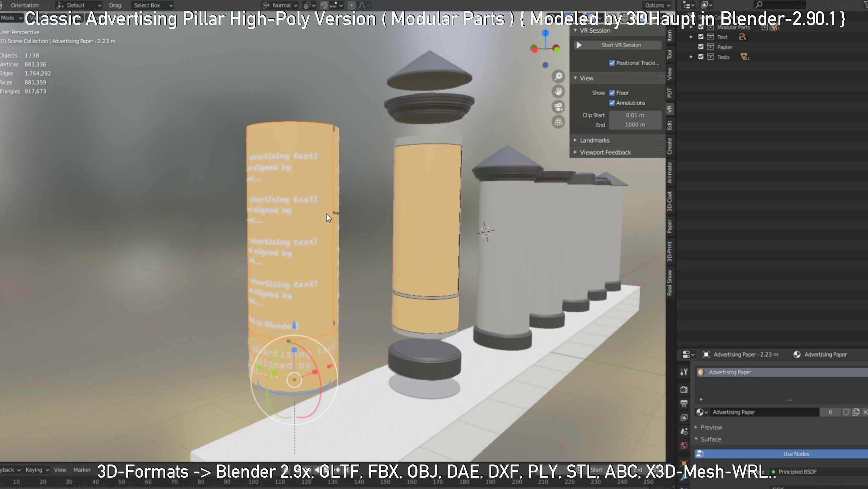Unlink material with the X icon
This screenshot has width=868, height=489.
pos(865,412)
